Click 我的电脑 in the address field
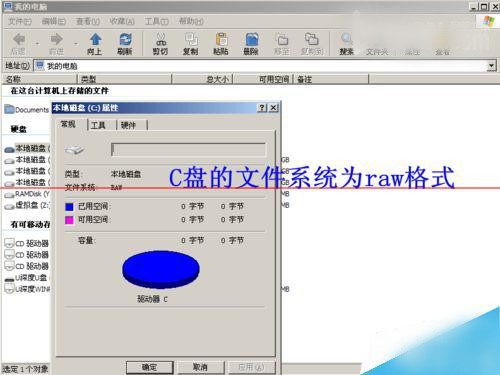500x375 pixels. click(62, 66)
